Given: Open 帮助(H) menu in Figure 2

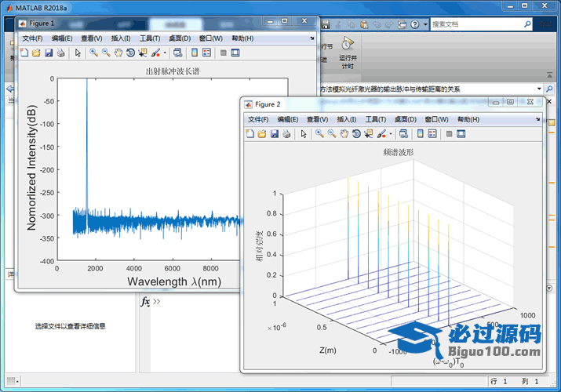Looking at the screenshot, I should [468, 119].
